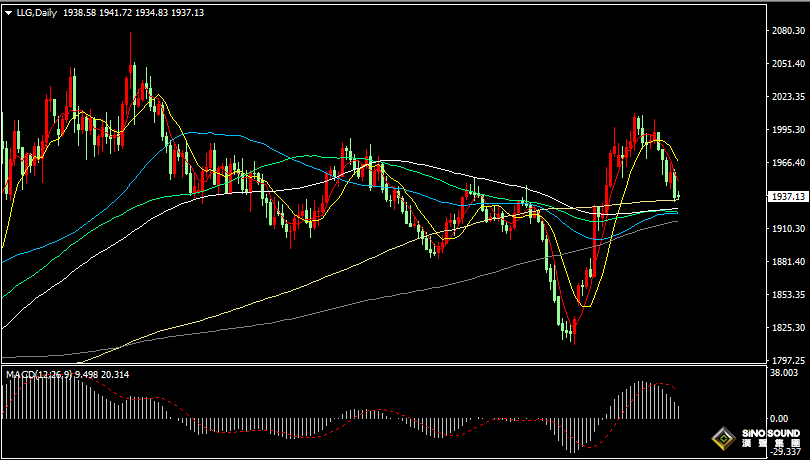The image size is (810, 460).
Task: Click the Sino Sound diamond logo icon
Action: pyautogui.click(x=723, y=436)
